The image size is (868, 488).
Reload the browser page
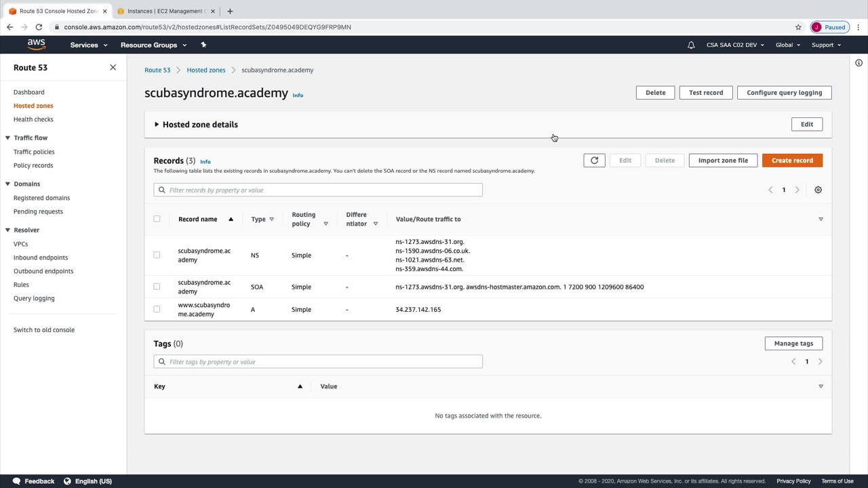pyautogui.click(x=39, y=27)
